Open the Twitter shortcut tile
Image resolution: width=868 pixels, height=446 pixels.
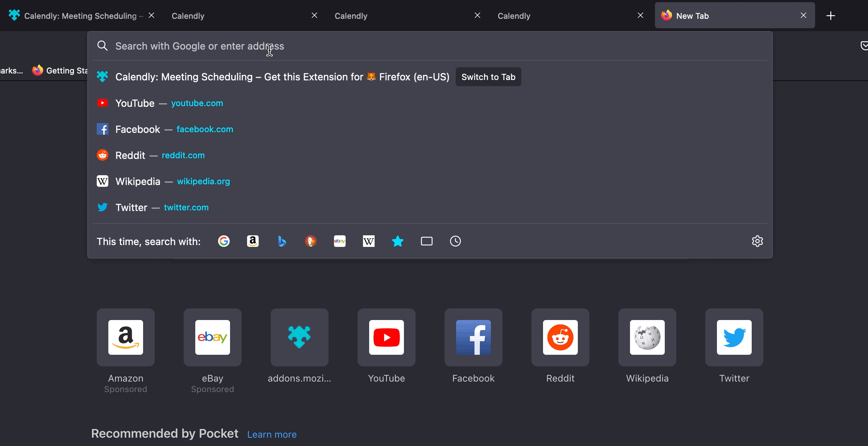(x=734, y=337)
